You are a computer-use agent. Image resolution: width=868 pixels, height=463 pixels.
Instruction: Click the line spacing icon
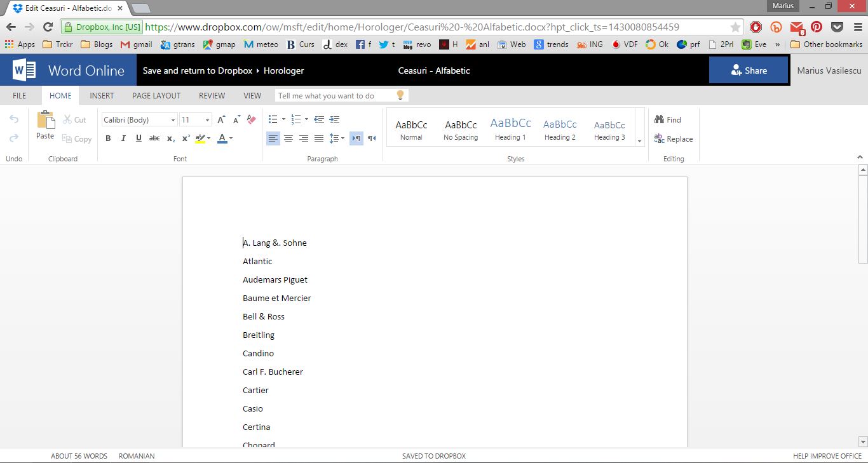[334, 138]
